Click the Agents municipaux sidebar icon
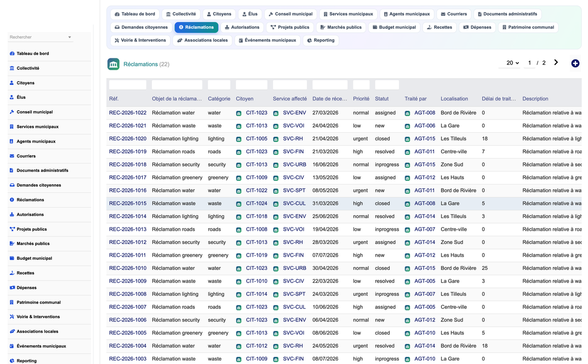588x364 pixels. coord(12,141)
